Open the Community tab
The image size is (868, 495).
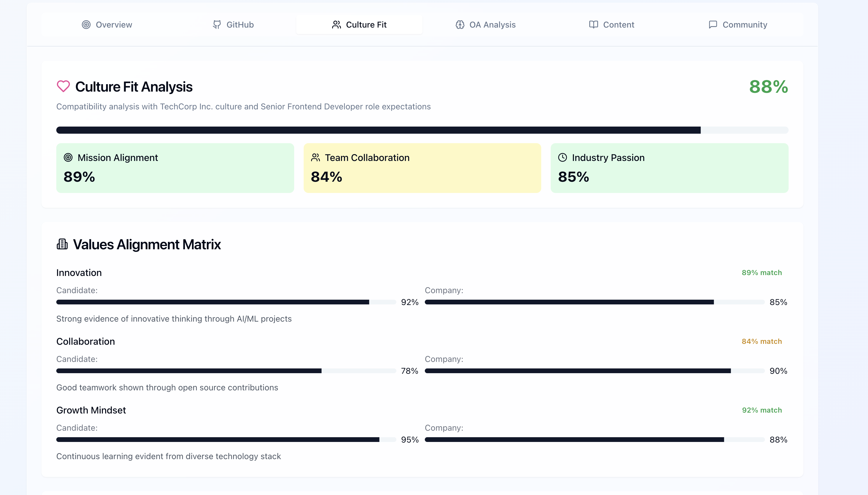click(x=738, y=25)
